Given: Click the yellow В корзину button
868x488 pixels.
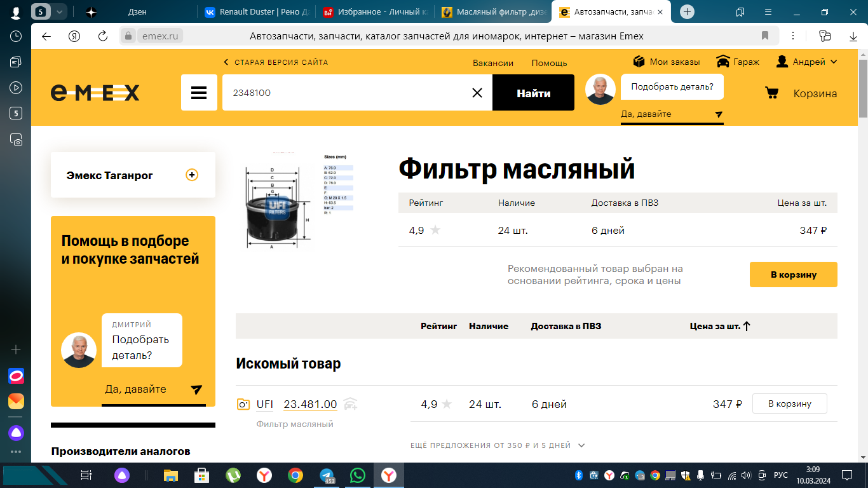Looking at the screenshot, I should 794,274.
